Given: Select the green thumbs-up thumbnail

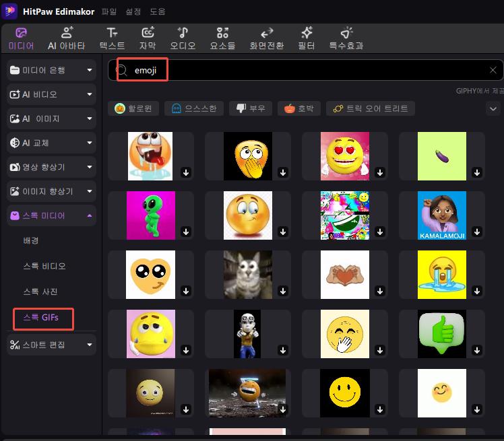Looking at the screenshot, I should (442, 334).
